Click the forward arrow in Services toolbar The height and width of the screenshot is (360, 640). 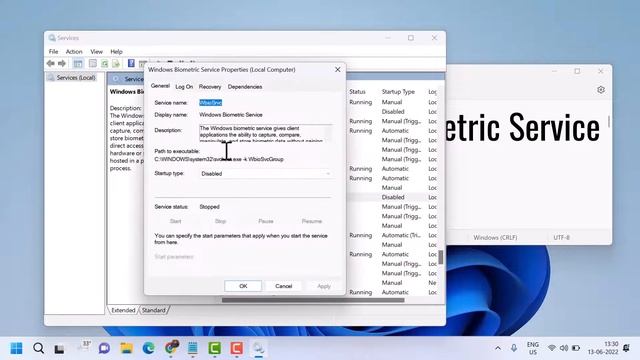point(62,63)
